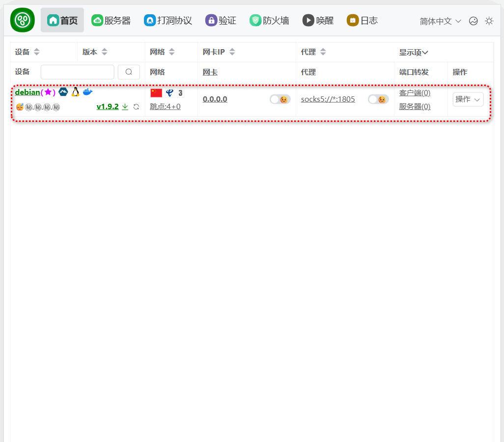Screen dimensions: 504x442
Task: Click the 客户端(0) port forwarding link
Action: tap(415, 93)
